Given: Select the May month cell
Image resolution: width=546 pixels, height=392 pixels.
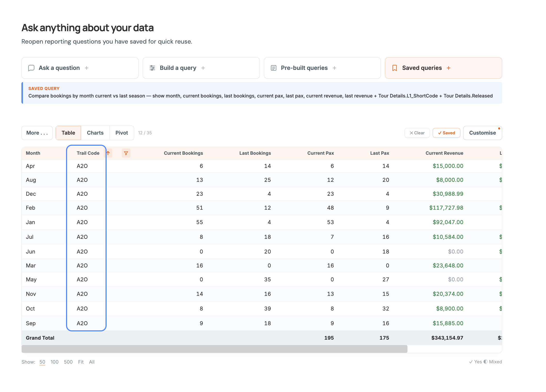Looking at the screenshot, I should (x=31, y=280).
